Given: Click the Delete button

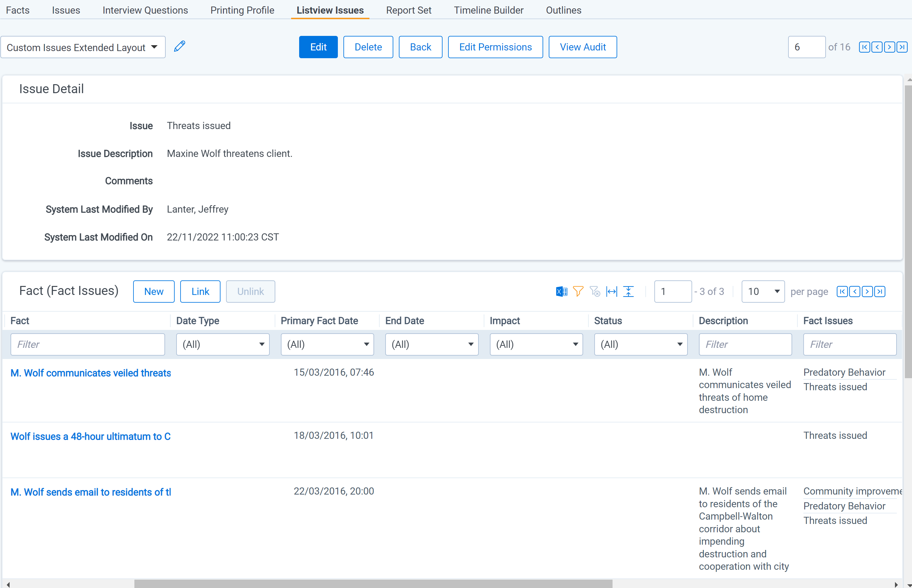Looking at the screenshot, I should (368, 47).
